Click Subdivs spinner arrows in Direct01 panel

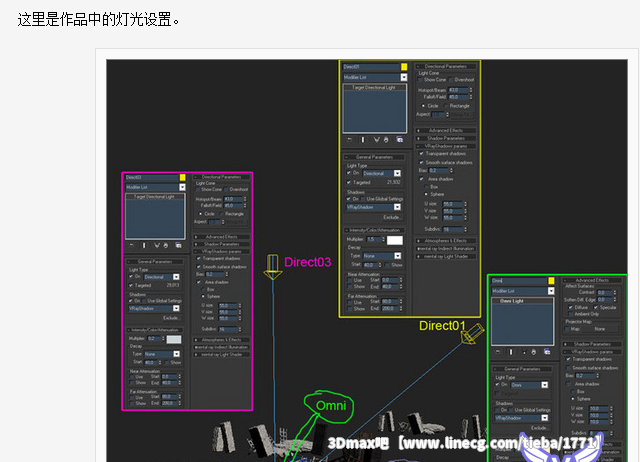tap(465, 229)
